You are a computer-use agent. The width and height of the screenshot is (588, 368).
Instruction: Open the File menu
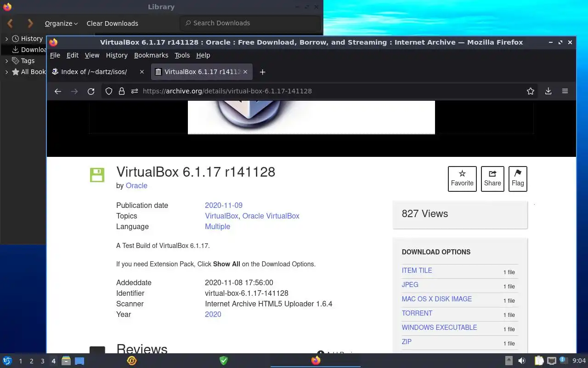click(55, 55)
